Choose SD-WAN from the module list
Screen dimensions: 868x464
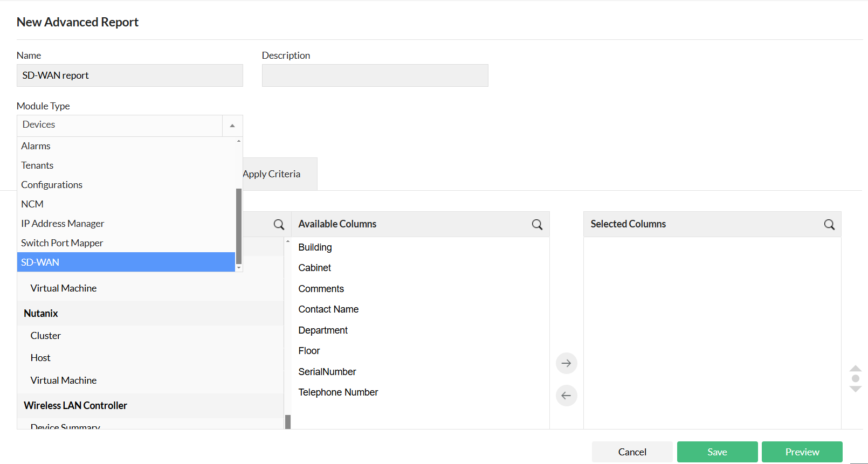click(126, 262)
